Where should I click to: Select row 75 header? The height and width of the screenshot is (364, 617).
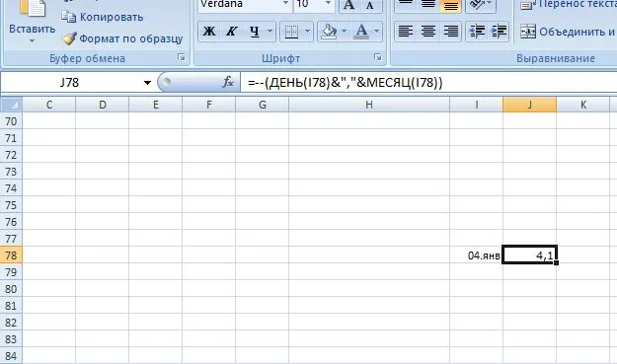tap(11, 205)
